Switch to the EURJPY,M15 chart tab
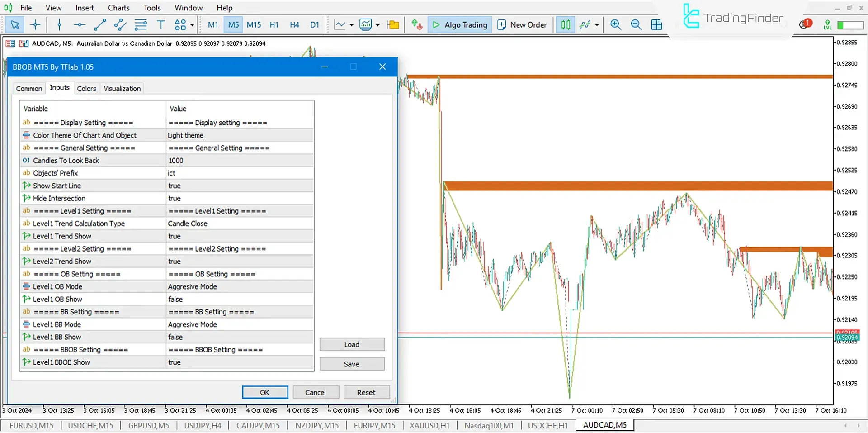868x433 pixels. coord(374,425)
